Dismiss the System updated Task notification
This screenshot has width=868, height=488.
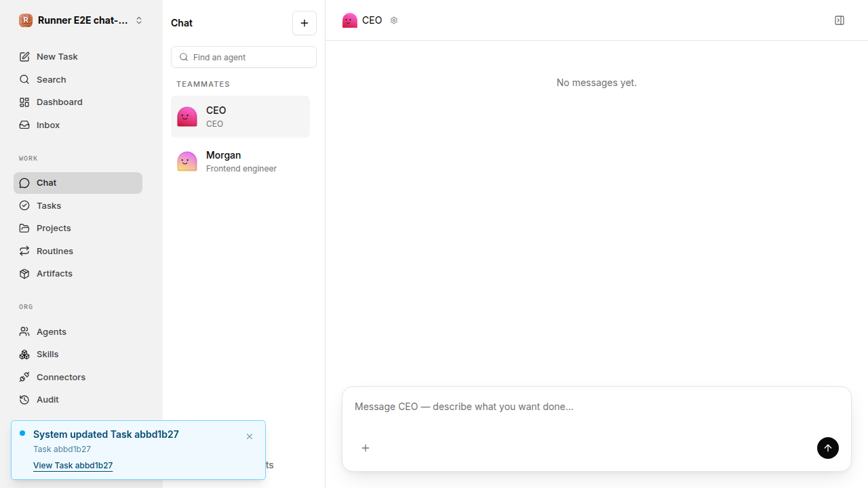[250, 436]
